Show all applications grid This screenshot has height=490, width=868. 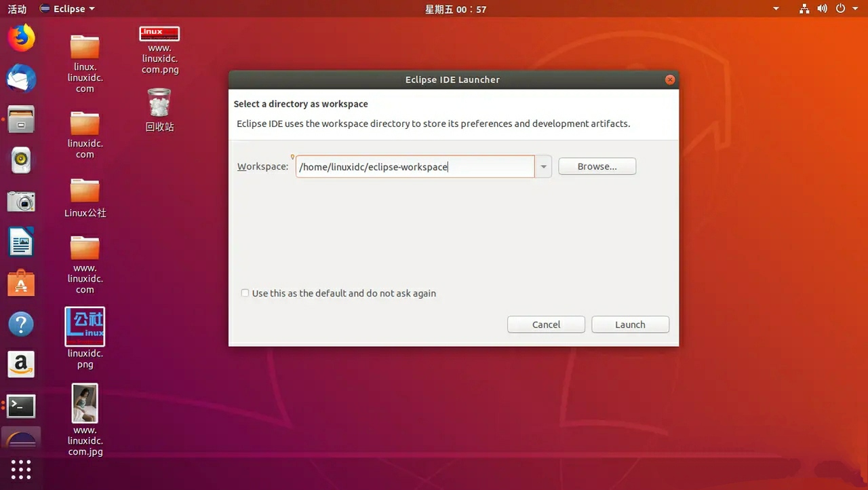pyautogui.click(x=21, y=470)
